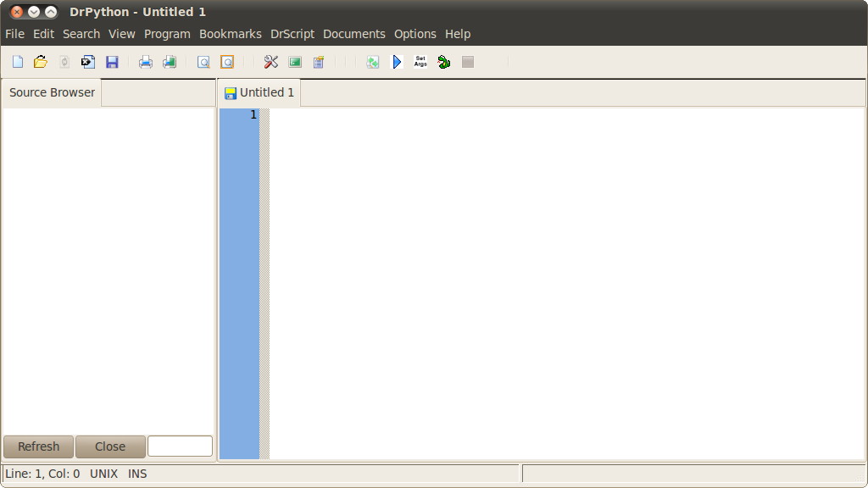Open the DrScript menu
Viewport: 868px width, 488px height.
pyautogui.click(x=292, y=34)
